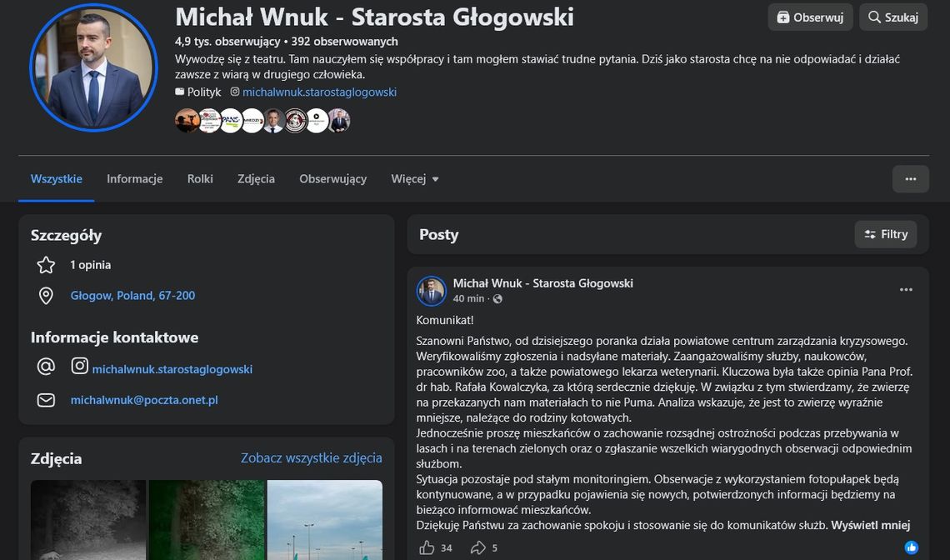Open the Zdjęcia tab

tap(257, 179)
